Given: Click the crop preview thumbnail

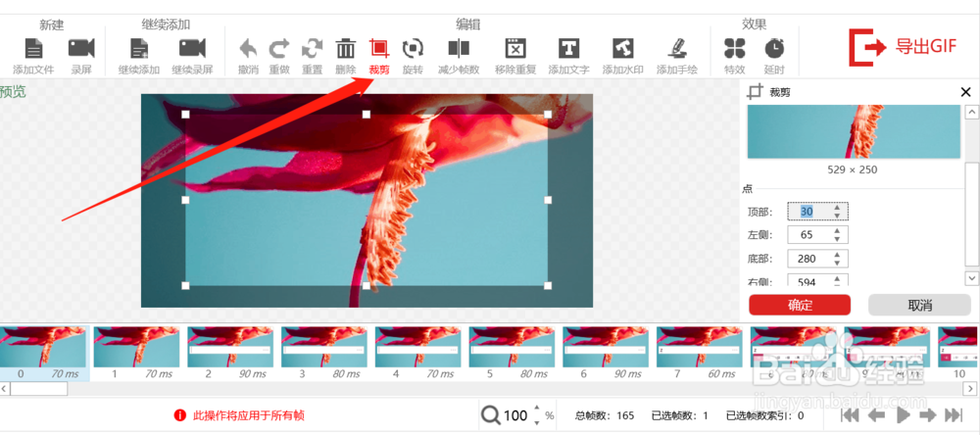Looking at the screenshot, I should click(854, 131).
